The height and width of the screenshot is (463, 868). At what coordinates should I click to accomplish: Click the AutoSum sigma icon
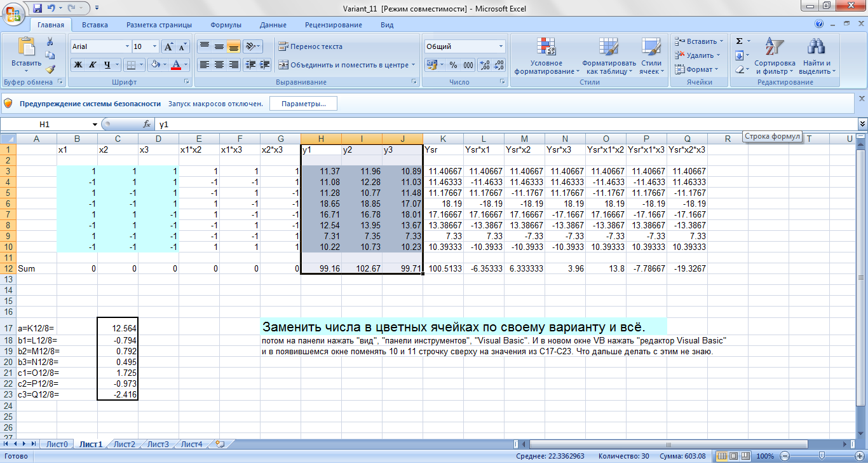pyautogui.click(x=739, y=41)
